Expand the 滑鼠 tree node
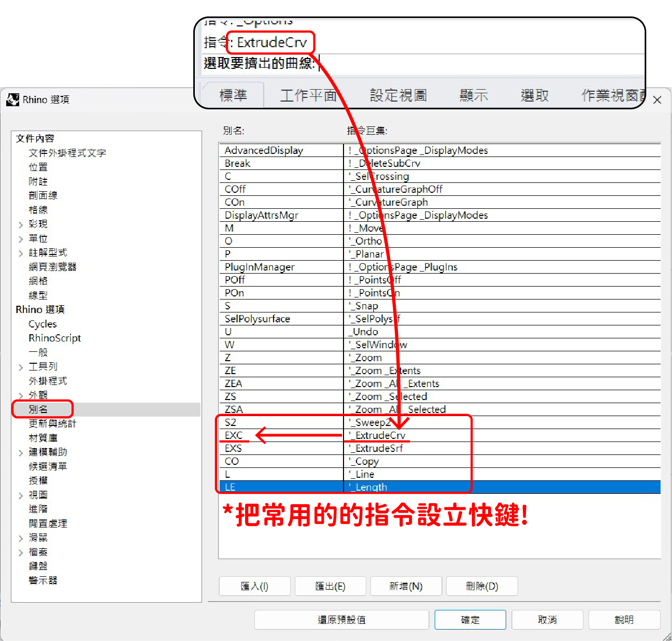The image size is (672, 641). point(21,538)
